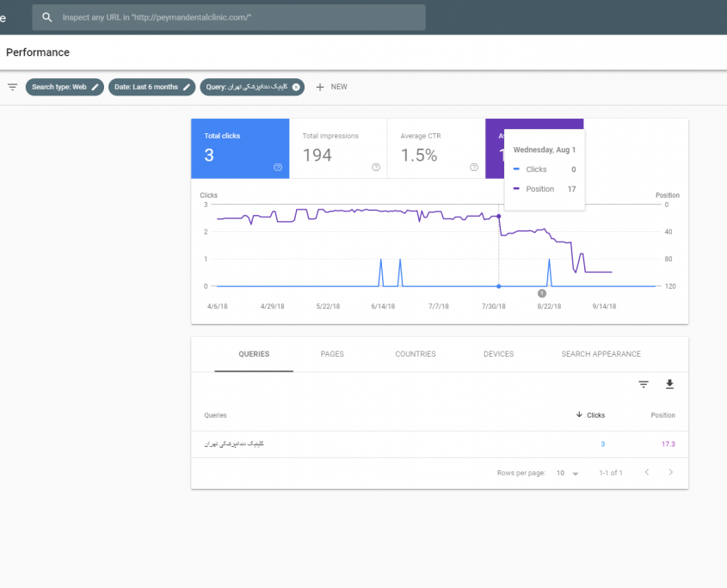Toggle the Average CTR metric card
Viewport: 727px width, 588px height.
(435, 149)
